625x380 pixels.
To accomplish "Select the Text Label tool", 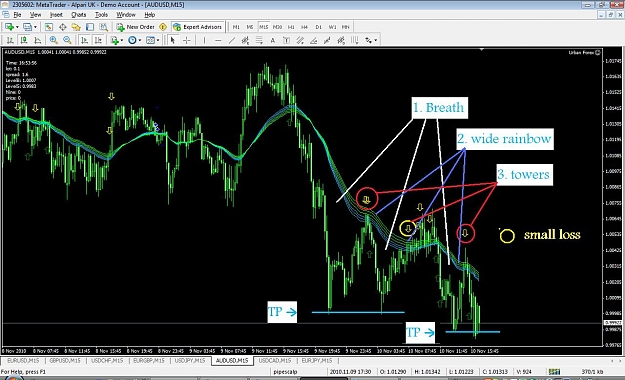I will [x=286, y=40].
